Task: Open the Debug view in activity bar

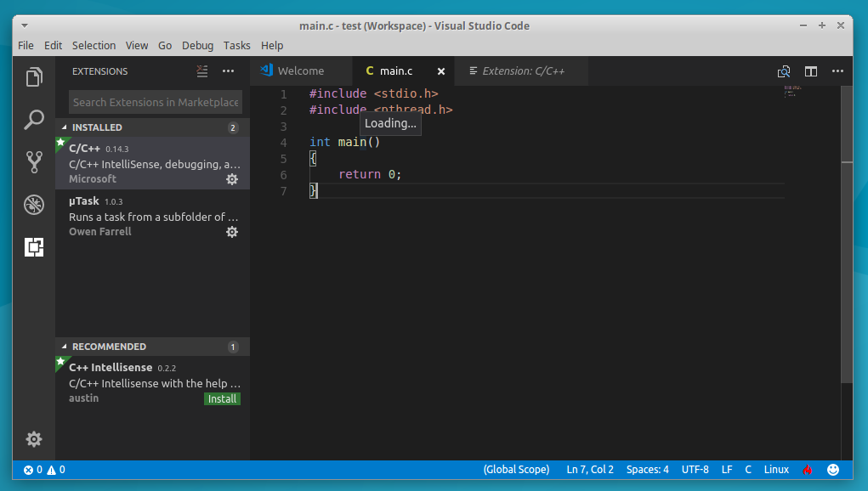Action: [34, 205]
